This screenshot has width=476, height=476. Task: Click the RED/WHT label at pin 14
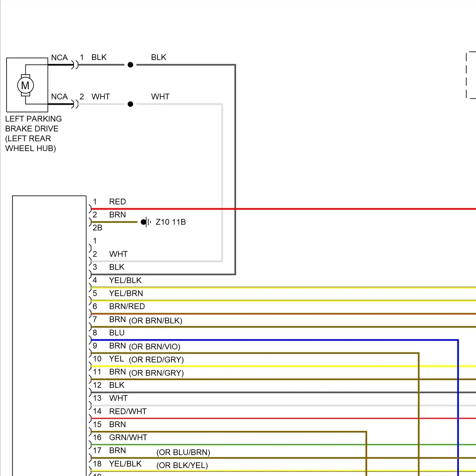128,412
